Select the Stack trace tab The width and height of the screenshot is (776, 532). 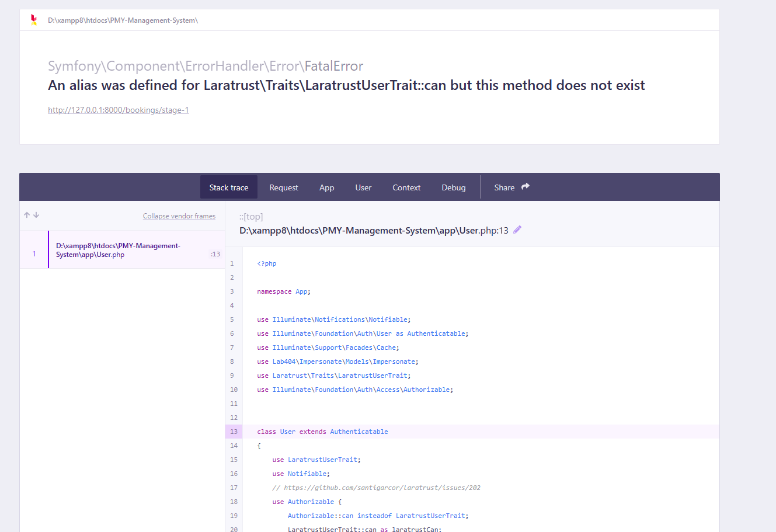[x=228, y=187]
